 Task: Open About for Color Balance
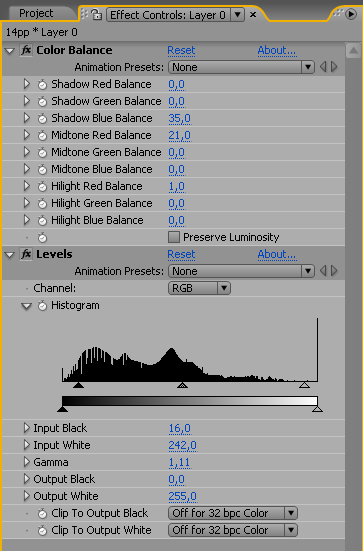point(277,50)
